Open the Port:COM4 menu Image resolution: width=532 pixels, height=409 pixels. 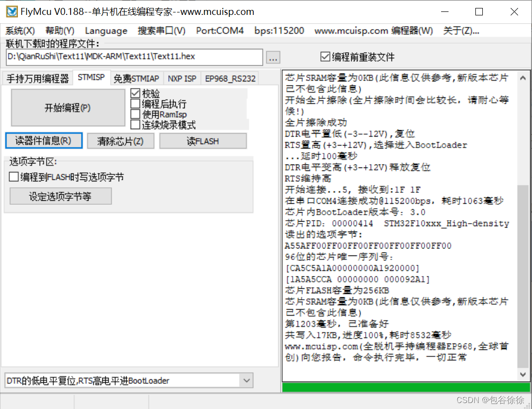(x=220, y=31)
